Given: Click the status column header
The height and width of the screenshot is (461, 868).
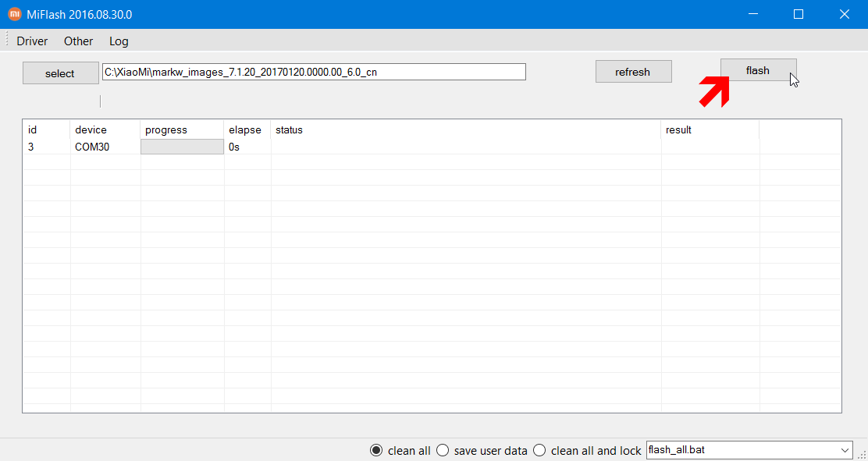Looking at the screenshot, I should tap(466, 130).
